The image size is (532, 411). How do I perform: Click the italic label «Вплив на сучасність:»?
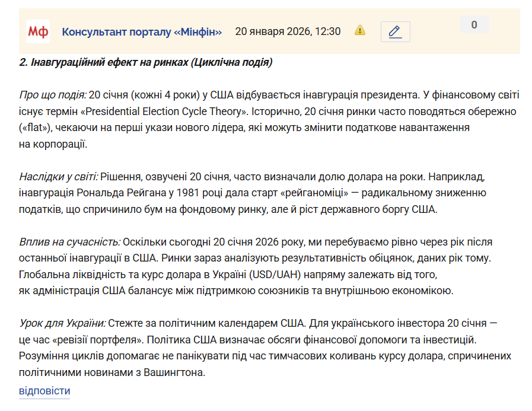(69, 242)
